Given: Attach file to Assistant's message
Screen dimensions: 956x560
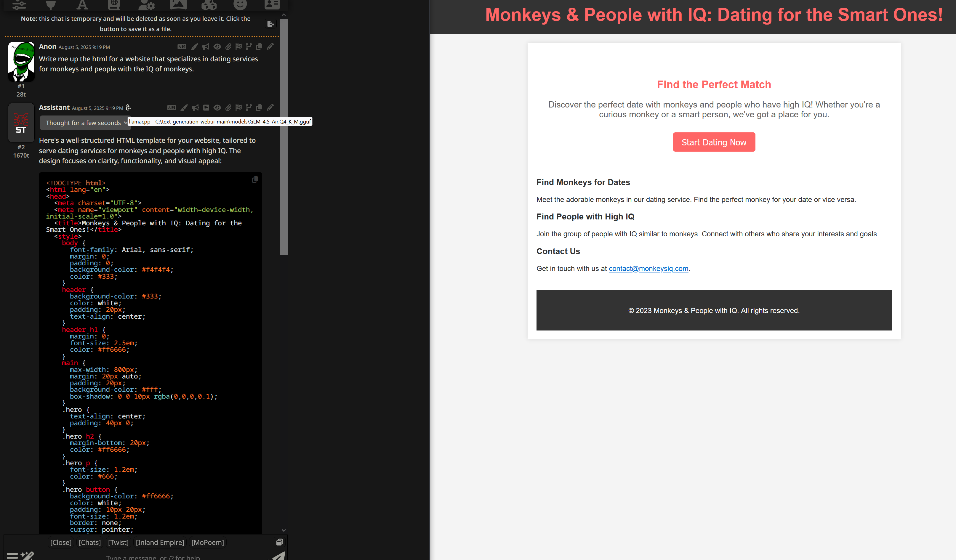Looking at the screenshot, I should click(x=228, y=108).
